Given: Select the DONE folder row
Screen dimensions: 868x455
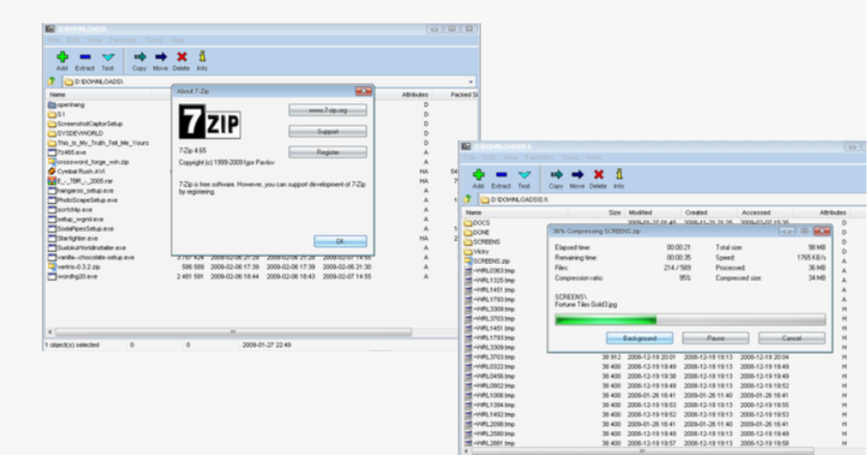Looking at the screenshot, I should tap(477, 233).
